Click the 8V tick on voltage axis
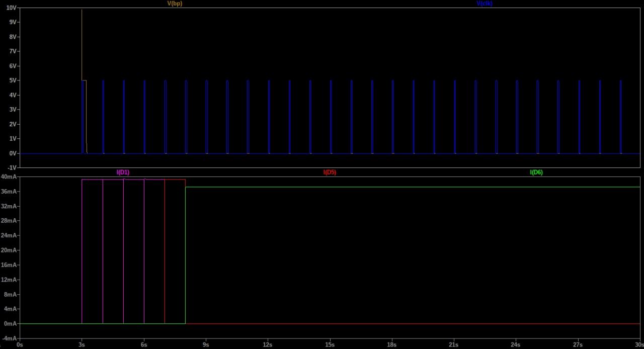This screenshot has height=349, width=644. 14,37
